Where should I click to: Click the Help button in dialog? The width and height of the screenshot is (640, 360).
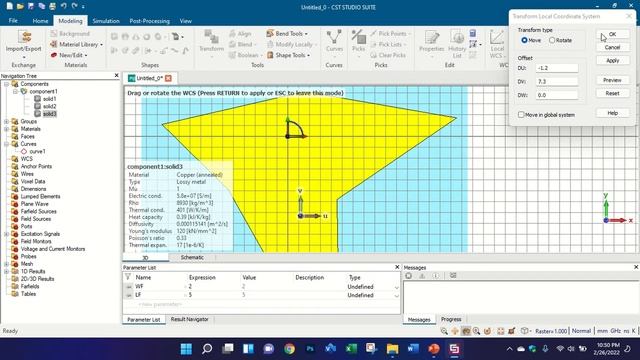coord(612,113)
